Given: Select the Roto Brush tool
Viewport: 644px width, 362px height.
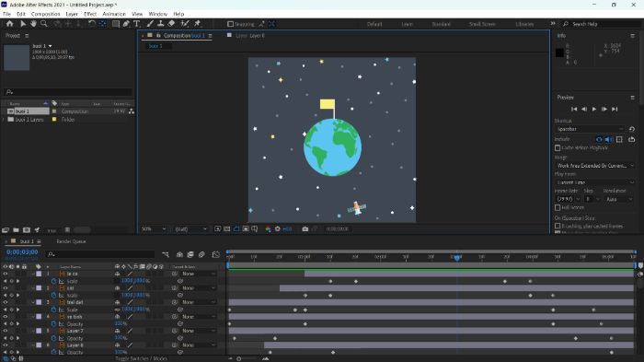Looking at the screenshot, I should tap(185, 24).
